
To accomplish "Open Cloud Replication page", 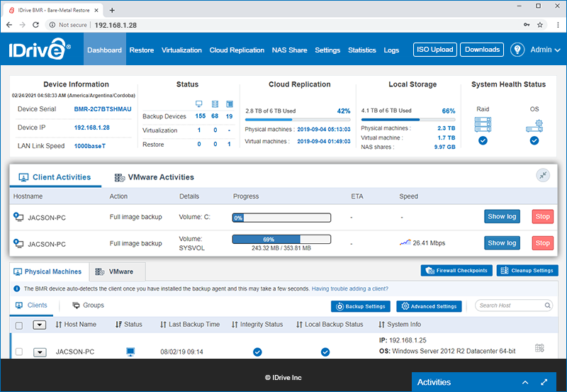I will coord(237,50).
